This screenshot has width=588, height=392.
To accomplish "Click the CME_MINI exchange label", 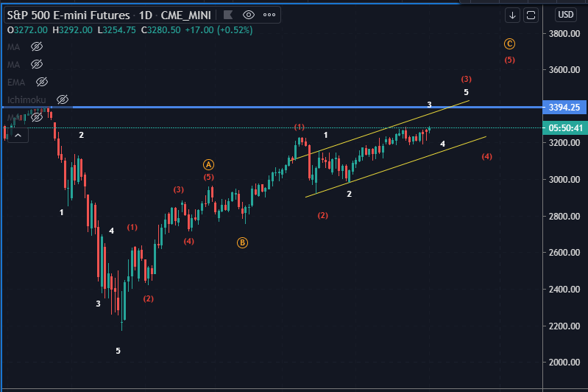I will pos(185,15).
